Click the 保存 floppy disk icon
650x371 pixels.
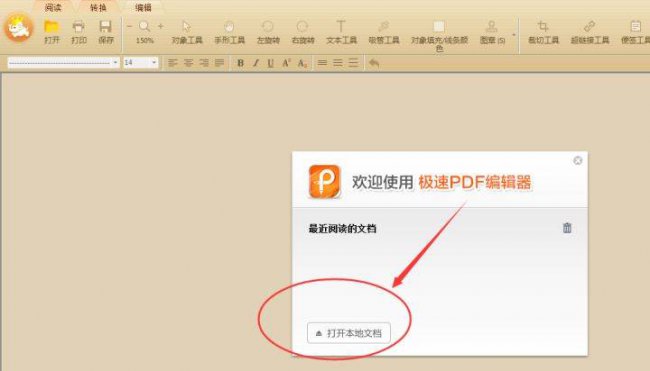105,27
